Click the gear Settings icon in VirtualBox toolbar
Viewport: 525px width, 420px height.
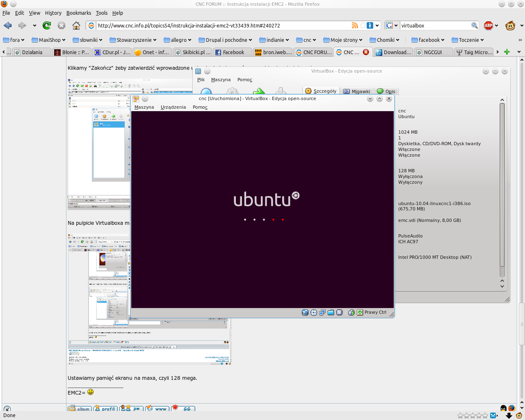click(x=232, y=92)
